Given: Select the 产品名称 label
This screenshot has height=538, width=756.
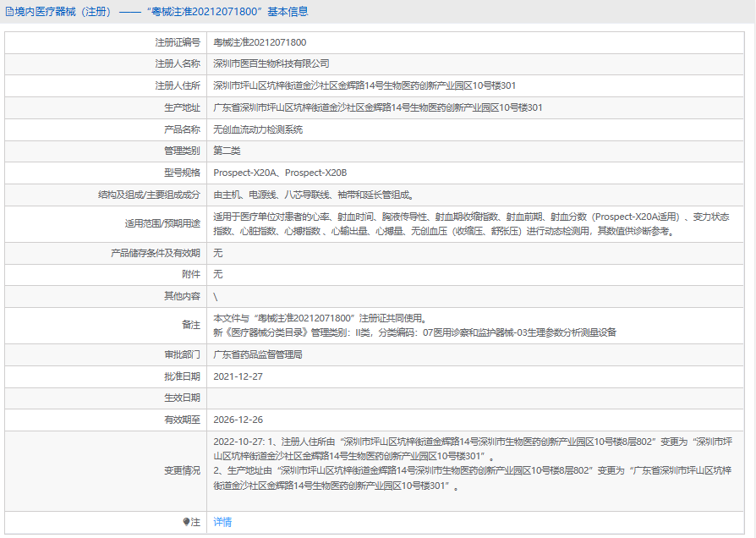Looking at the screenshot, I should click(183, 129).
